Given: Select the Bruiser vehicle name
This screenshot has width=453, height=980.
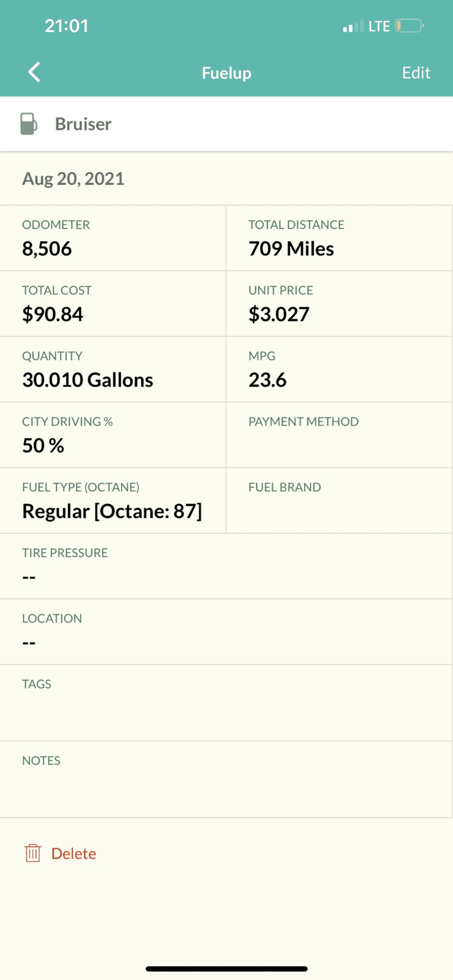Looking at the screenshot, I should (83, 124).
